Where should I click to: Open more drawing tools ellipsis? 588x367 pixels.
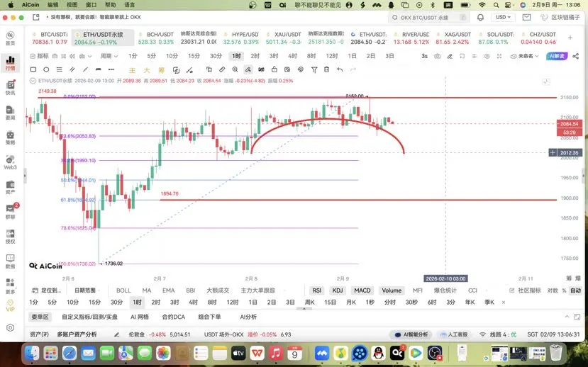111,69
